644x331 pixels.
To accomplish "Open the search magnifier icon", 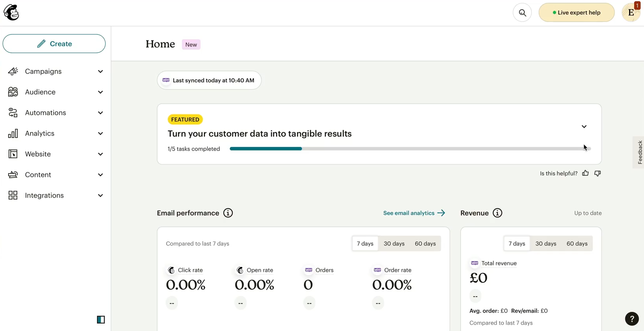I will point(522,13).
